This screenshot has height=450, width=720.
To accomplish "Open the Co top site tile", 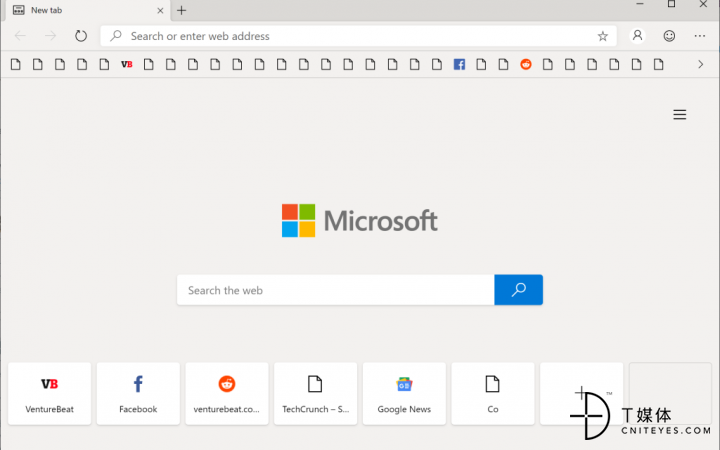I will pyautogui.click(x=493, y=394).
